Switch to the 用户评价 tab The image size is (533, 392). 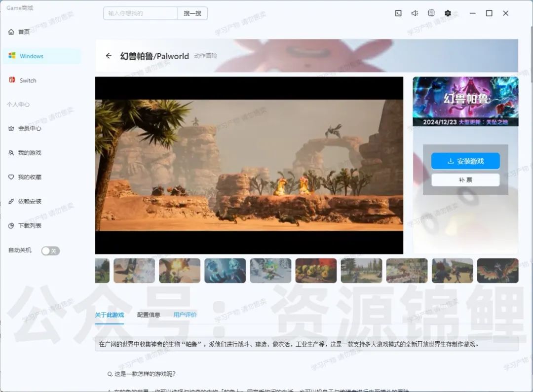[185, 315]
